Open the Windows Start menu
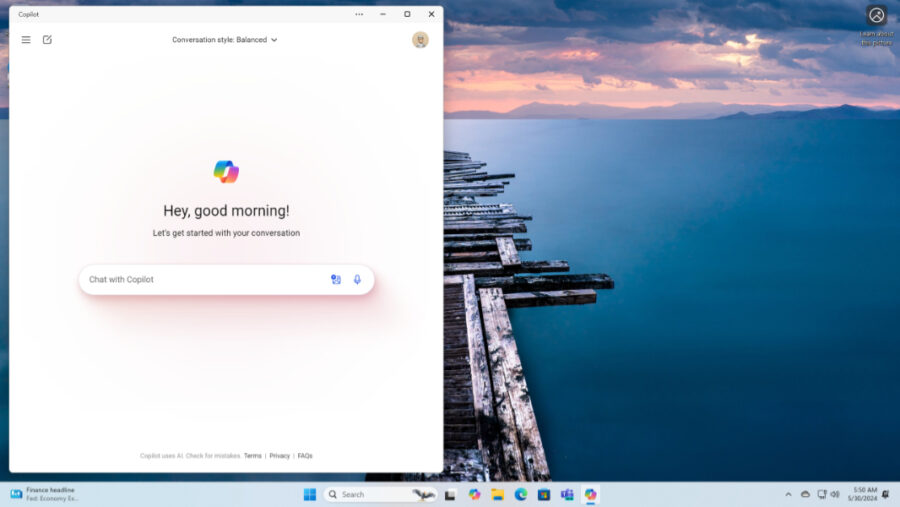This screenshot has height=507, width=900. tap(310, 495)
